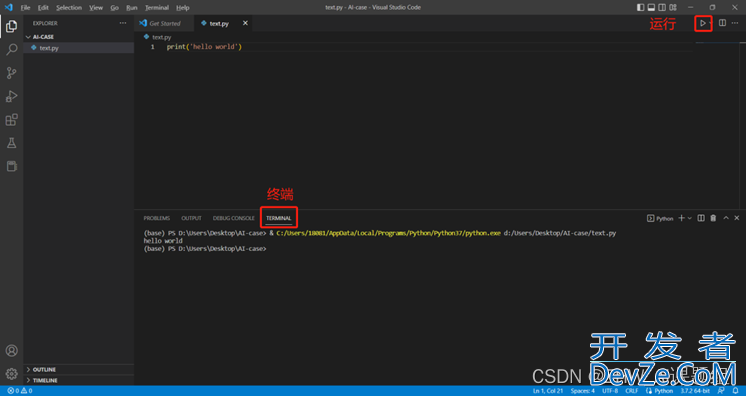
Task: Open the Testing flask view
Action: click(11, 143)
